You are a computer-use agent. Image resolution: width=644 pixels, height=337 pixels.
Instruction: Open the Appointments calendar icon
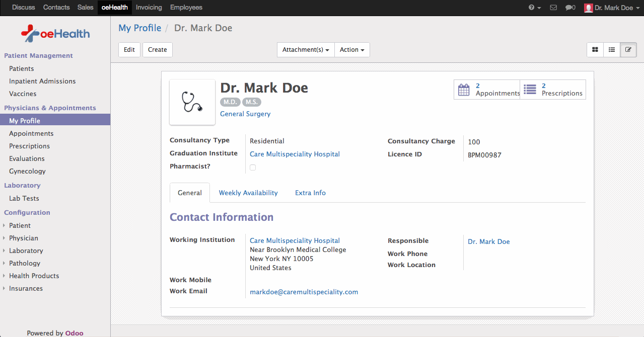click(x=464, y=90)
